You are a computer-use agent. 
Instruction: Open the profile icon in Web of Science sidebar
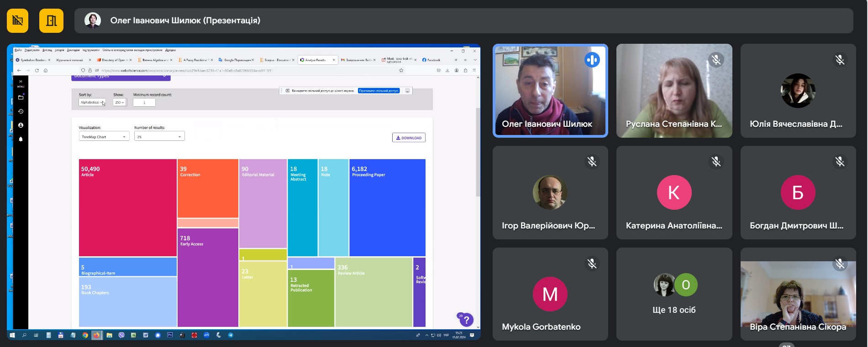21,125
